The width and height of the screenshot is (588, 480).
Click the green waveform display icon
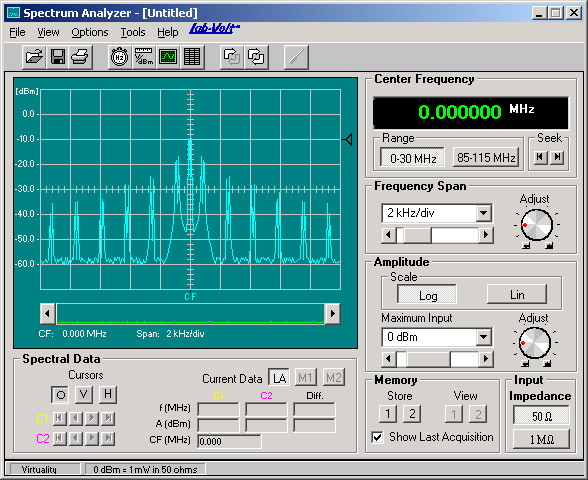point(168,57)
